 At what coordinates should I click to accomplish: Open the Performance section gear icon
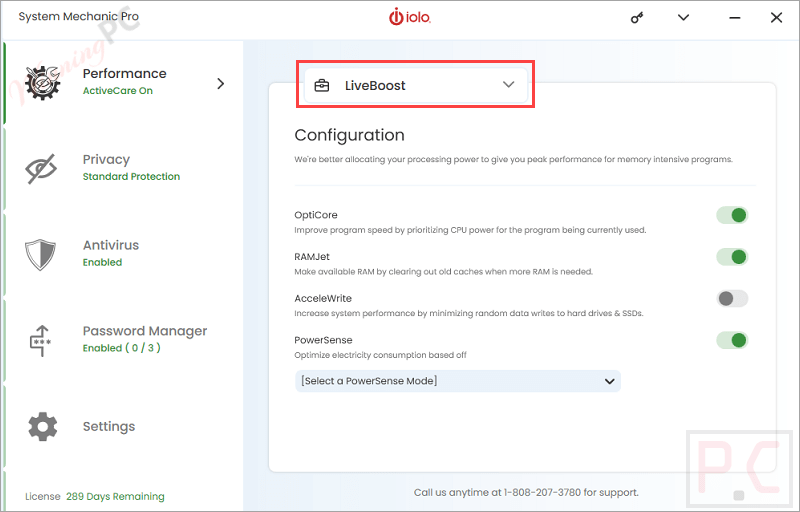[x=42, y=83]
